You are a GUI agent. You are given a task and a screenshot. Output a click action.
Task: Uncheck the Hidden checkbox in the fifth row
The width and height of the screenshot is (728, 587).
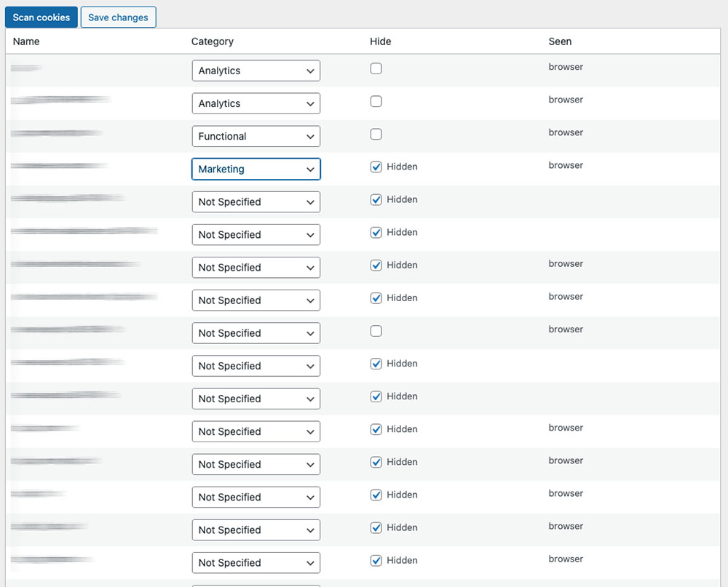click(376, 199)
